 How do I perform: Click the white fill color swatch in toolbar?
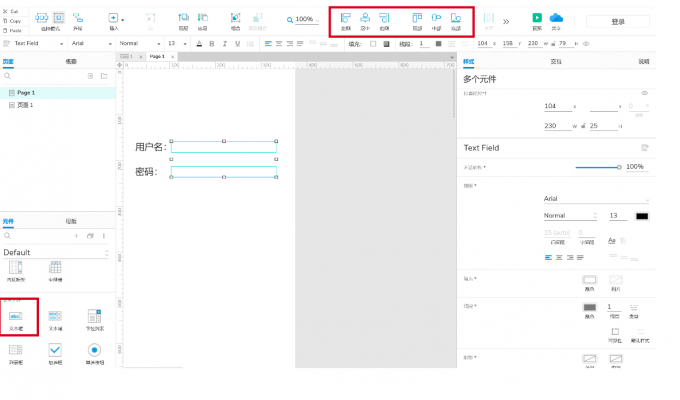(x=373, y=44)
